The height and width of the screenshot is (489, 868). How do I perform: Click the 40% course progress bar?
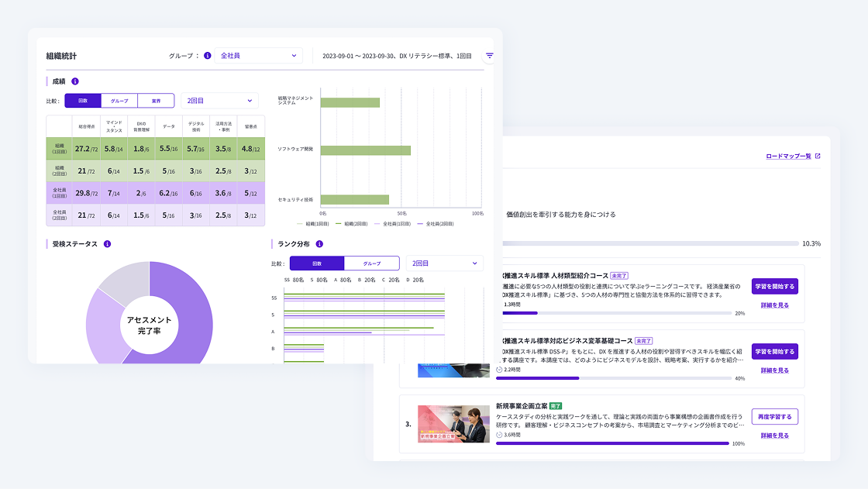click(614, 378)
